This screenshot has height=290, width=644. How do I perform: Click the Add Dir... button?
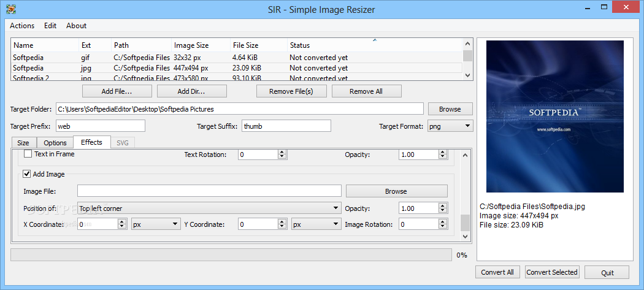click(x=192, y=91)
